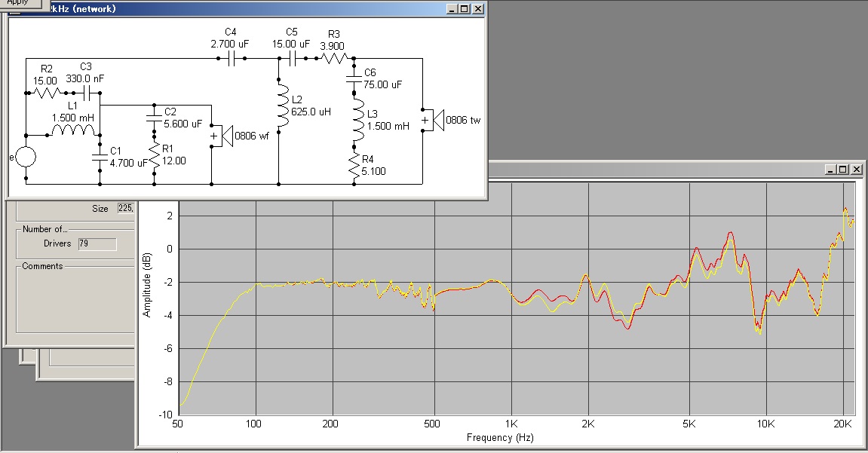Click the 0806 wf woofer driver symbol
The height and width of the screenshot is (453, 868).
221,136
